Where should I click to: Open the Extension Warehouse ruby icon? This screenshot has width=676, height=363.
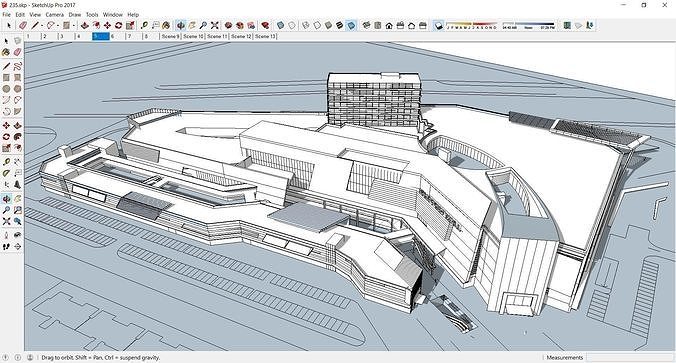[265, 25]
